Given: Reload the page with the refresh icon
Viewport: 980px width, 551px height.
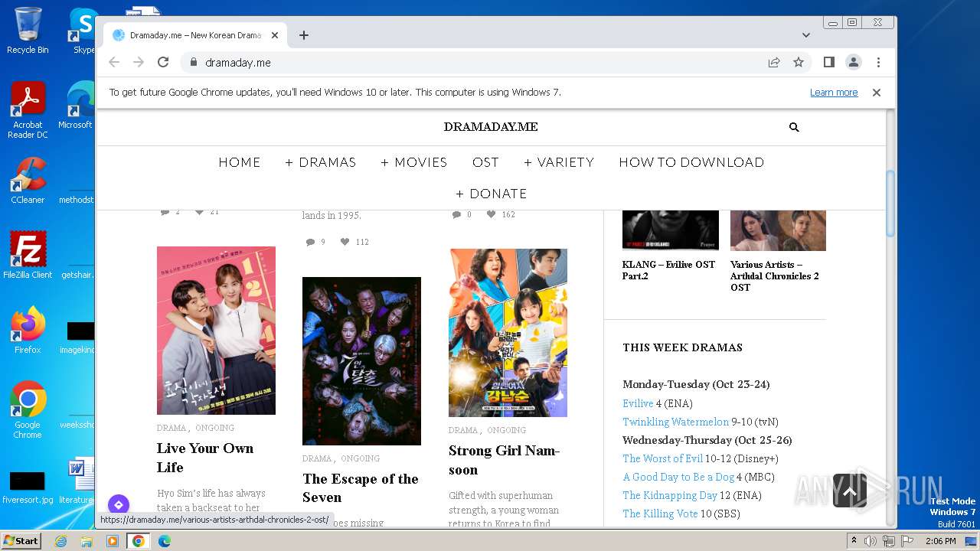Looking at the screenshot, I should (x=163, y=62).
